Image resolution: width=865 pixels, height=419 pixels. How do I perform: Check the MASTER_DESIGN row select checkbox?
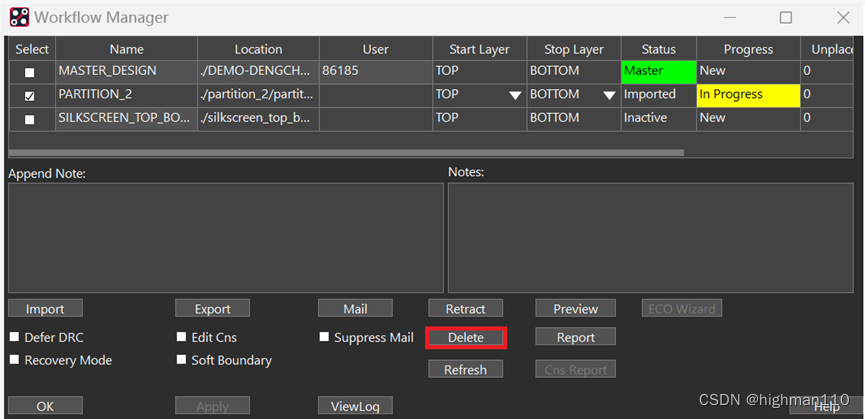pos(29,72)
